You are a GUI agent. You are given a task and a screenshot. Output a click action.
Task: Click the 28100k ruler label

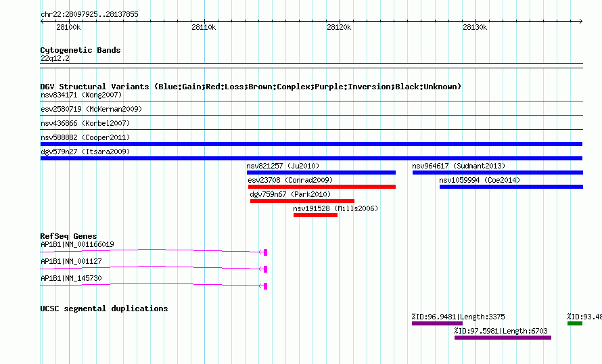coord(68,27)
